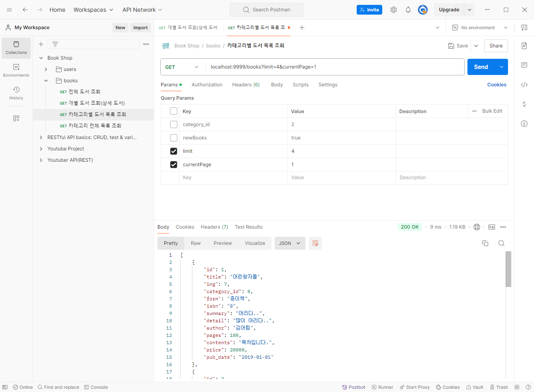Open the Collections sidebar panel
This screenshot has height=392, width=534.
click(16, 48)
